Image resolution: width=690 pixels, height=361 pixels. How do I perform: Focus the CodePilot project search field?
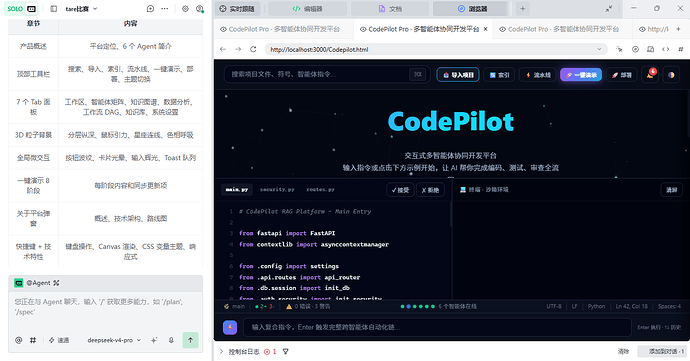pyautogui.click(x=327, y=74)
